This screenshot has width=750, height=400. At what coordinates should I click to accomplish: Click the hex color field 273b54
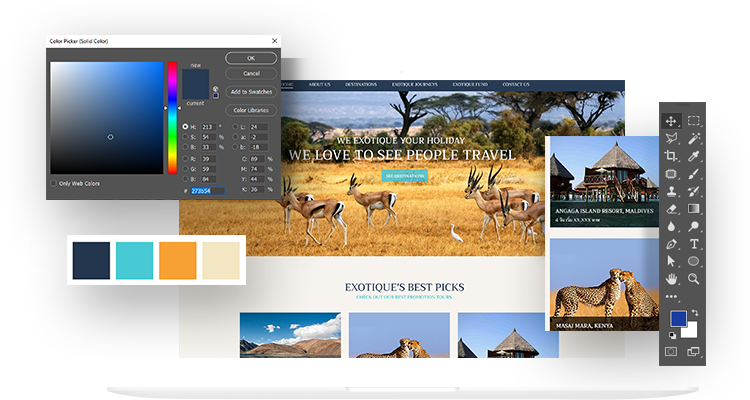[x=208, y=191]
